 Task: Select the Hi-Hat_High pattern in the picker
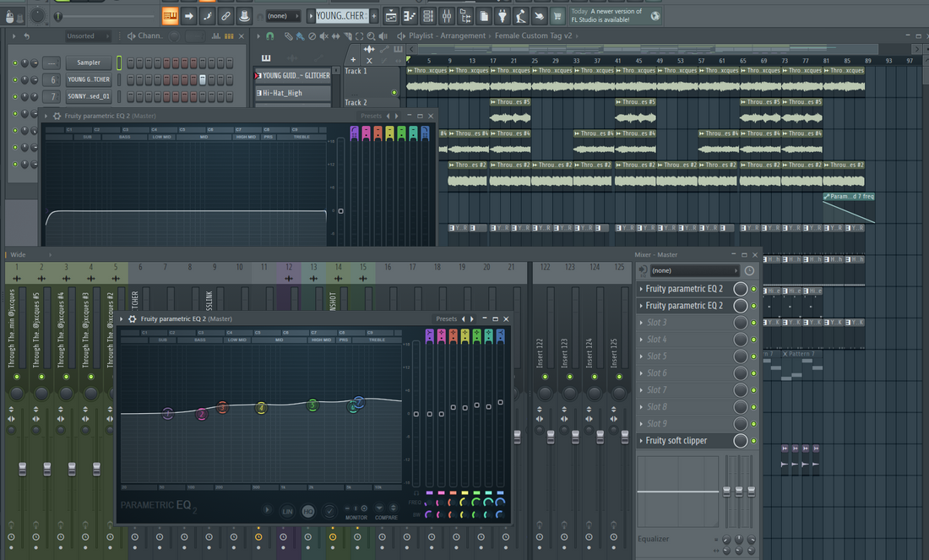[x=293, y=93]
